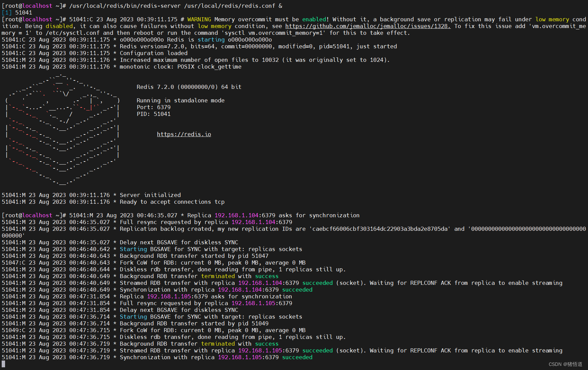
Task: Click the 'Increased maximum number of open files' line
Action: 196,60
